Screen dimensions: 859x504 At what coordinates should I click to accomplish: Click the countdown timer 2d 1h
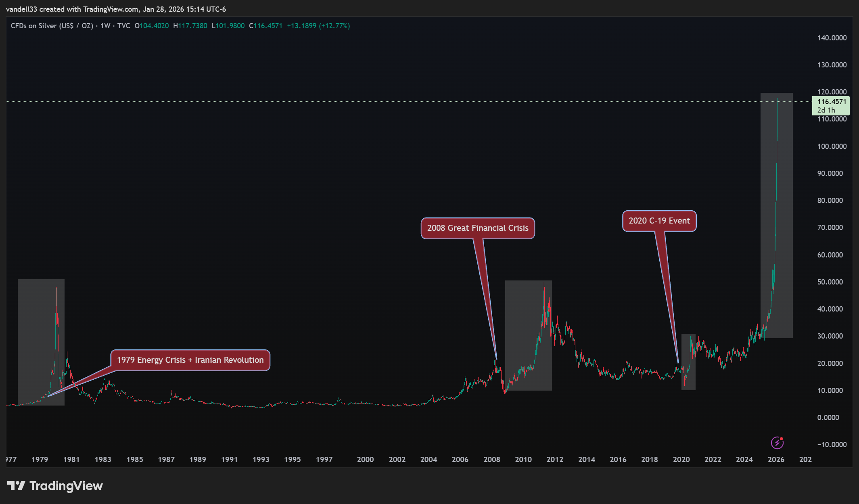[x=826, y=110]
